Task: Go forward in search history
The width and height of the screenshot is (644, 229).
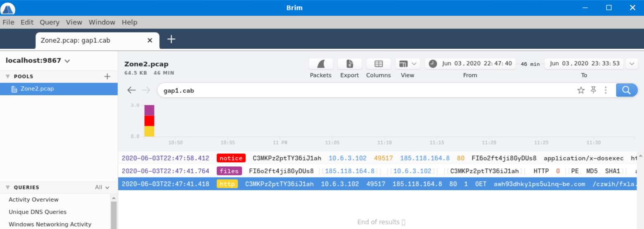Action: pos(146,90)
